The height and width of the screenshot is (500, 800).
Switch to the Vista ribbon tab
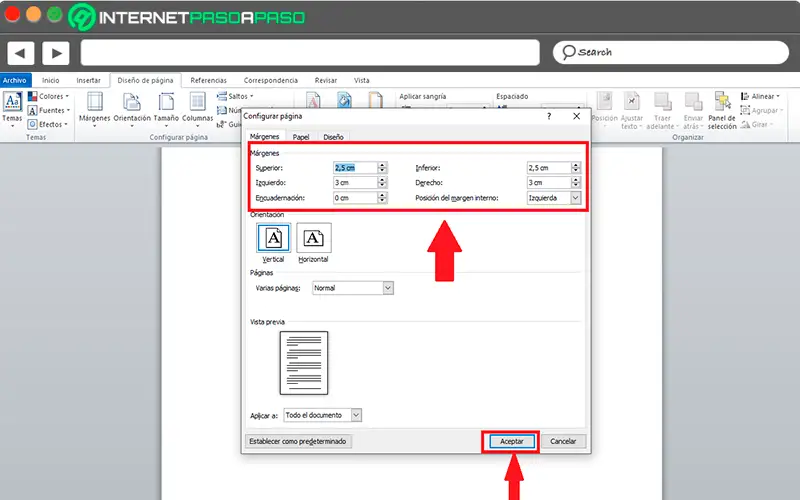[x=362, y=80]
